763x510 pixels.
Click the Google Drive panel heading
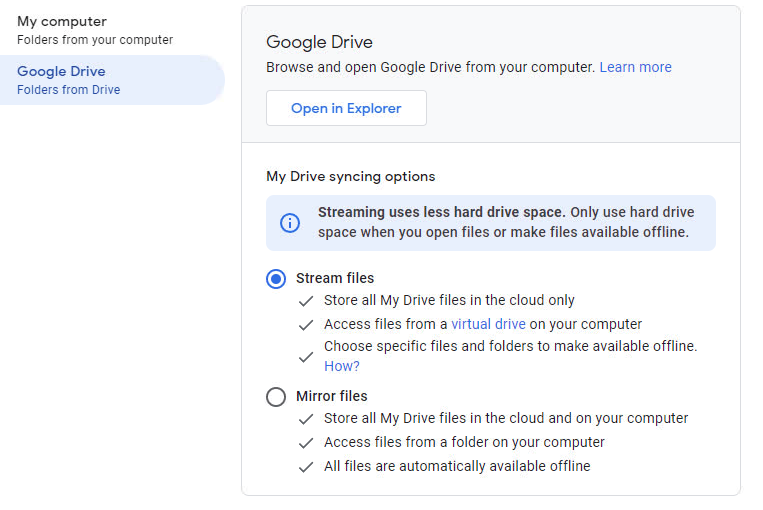pyautogui.click(x=319, y=42)
